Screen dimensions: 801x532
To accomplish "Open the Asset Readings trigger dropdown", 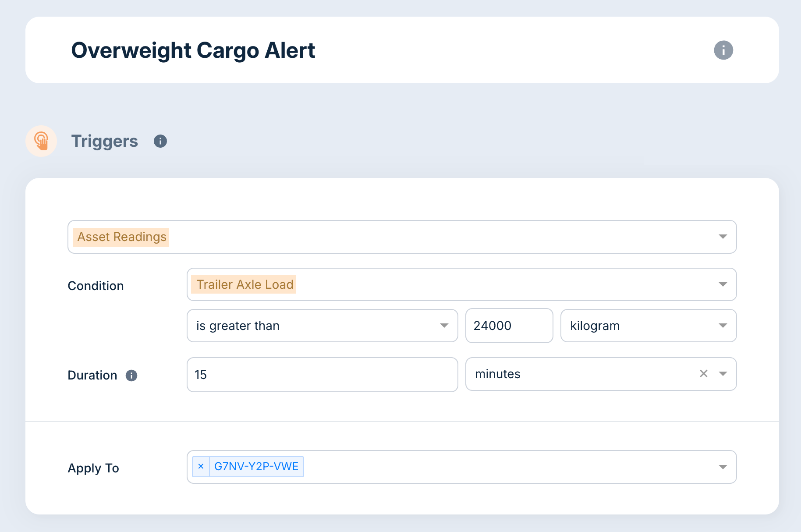I will 723,237.
